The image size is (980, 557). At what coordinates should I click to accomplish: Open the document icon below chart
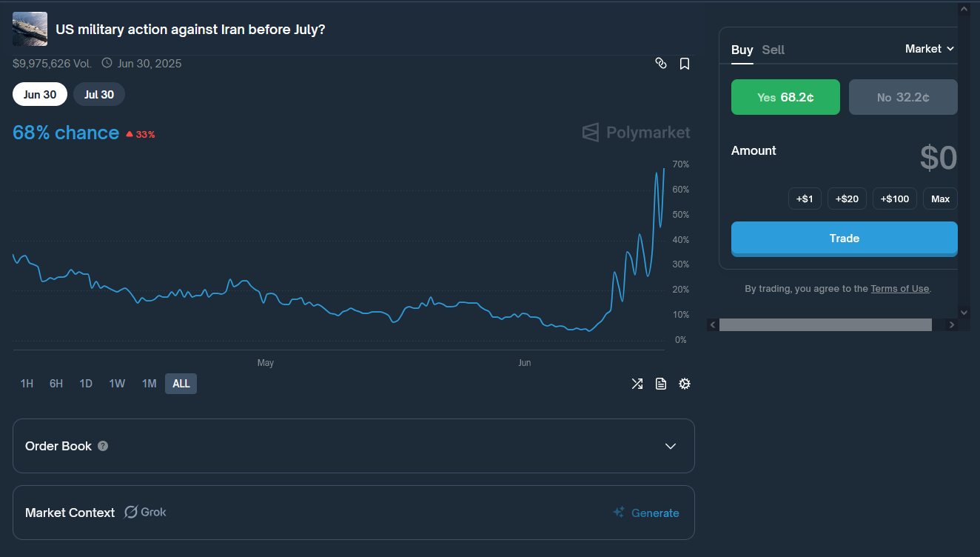[661, 384]
